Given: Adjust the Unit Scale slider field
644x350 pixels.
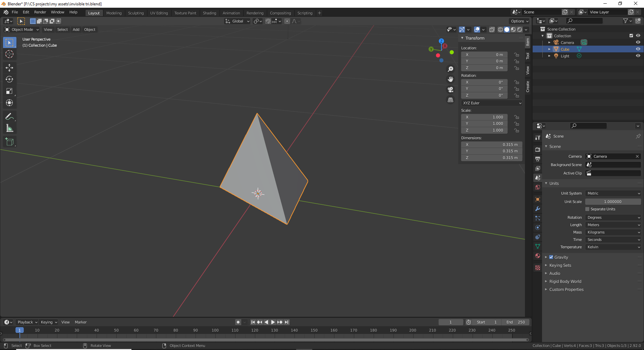Looking at the screenshot, I should click(x=613, y=202).
